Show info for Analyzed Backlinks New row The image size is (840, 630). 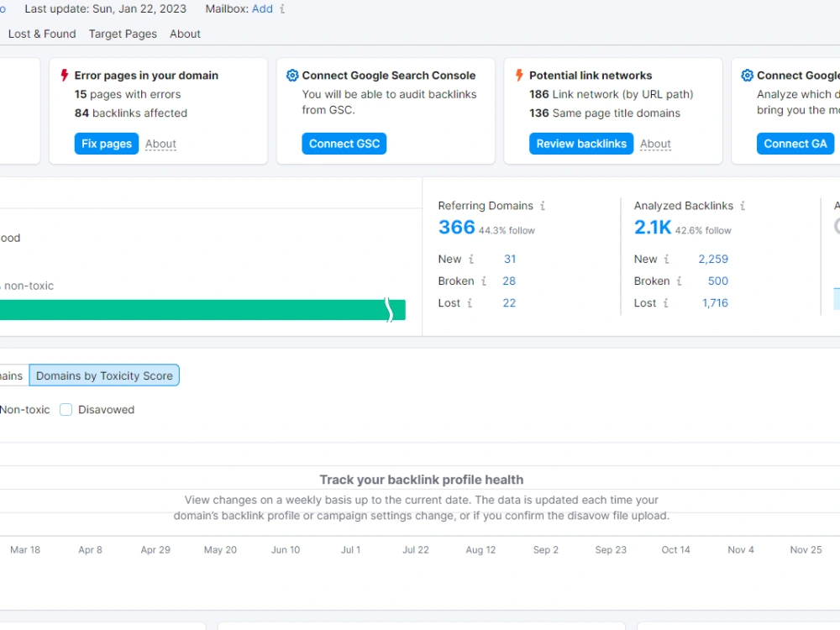coord(667,260)
